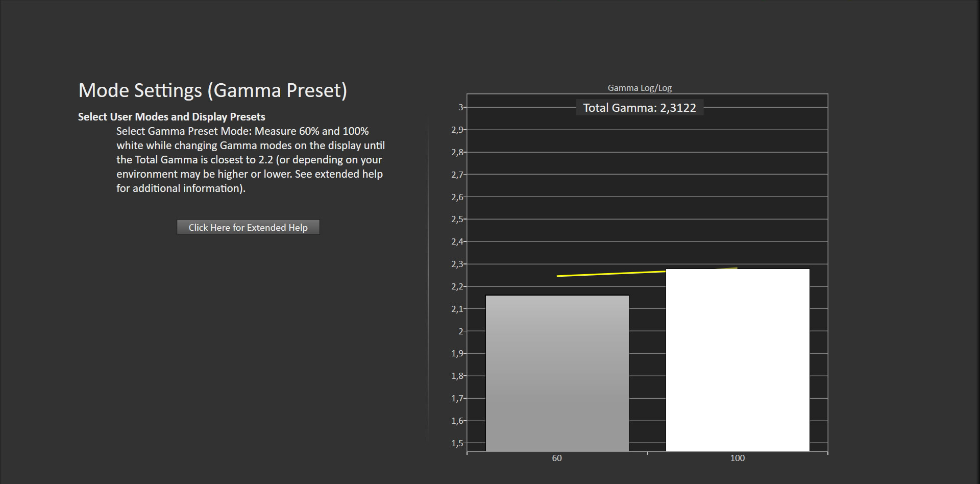Select the gray 60% bar in the chart

click(x=557, y=373)
